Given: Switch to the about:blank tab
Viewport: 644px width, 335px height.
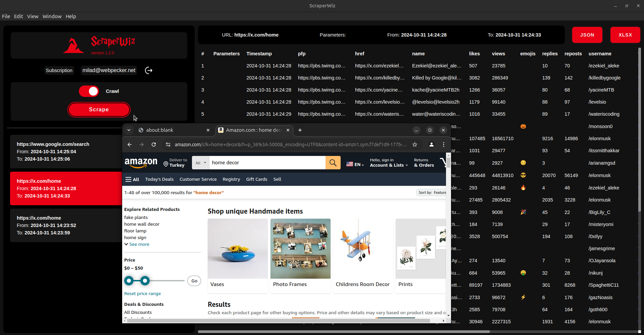Looking at the screenshot, I should coord(174,130).
